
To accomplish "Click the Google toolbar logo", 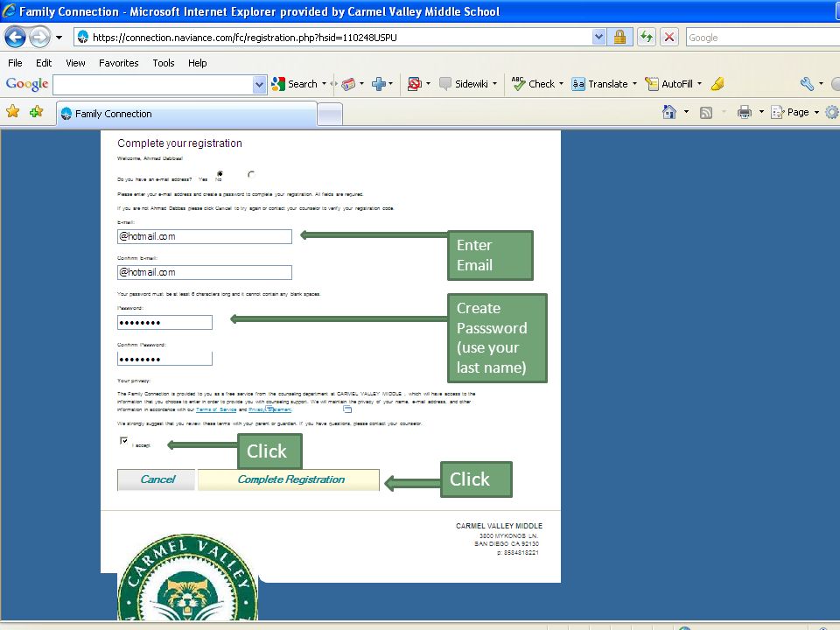I will pyautogui.click(x=27, y=84).
